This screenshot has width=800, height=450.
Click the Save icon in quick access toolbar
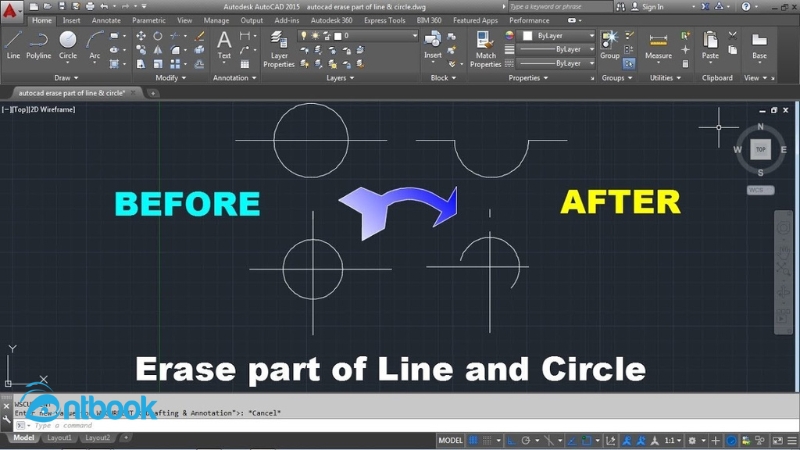click(x=62, y=7)
